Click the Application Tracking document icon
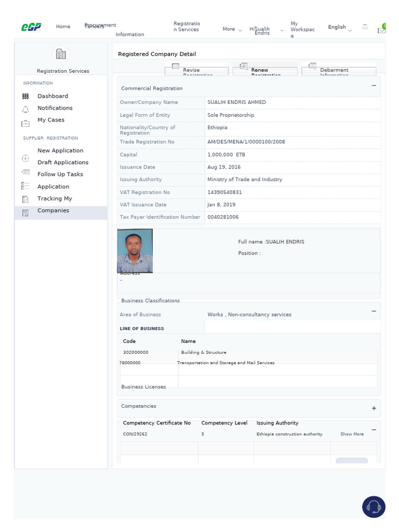 [25, 199]
